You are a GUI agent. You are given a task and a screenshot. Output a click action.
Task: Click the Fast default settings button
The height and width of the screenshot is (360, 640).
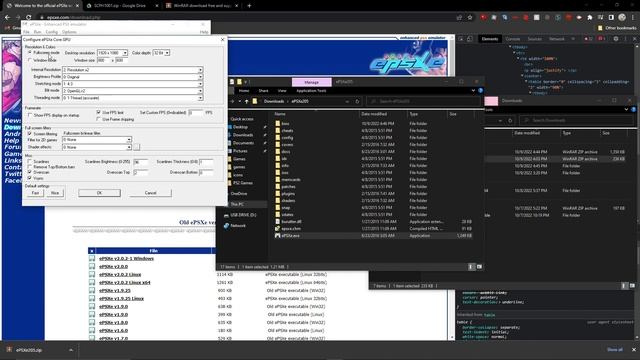click(x=35, y=193)
